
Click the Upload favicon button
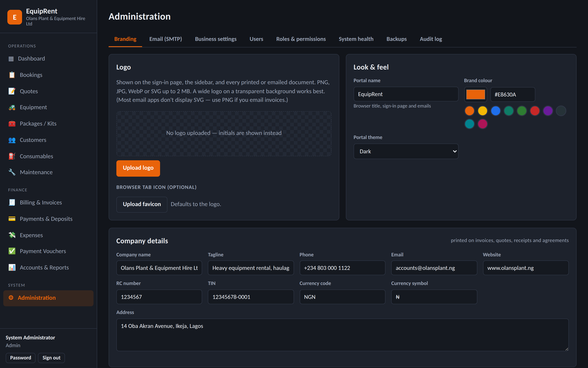coord(142,205)
